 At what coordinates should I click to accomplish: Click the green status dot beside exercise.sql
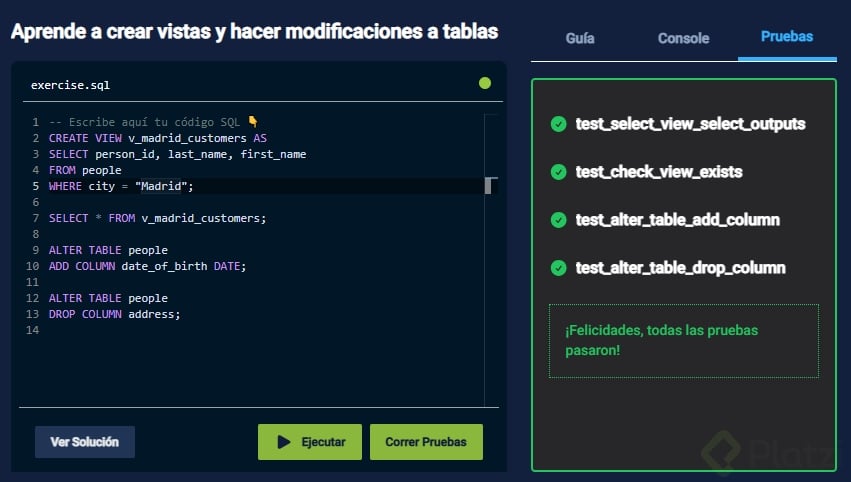(x=485, y=83)
